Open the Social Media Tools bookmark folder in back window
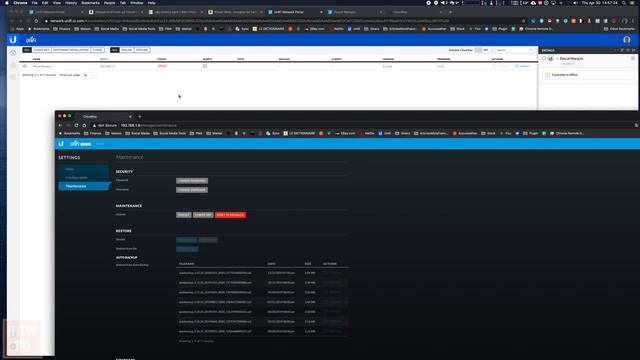 point(139,29)
